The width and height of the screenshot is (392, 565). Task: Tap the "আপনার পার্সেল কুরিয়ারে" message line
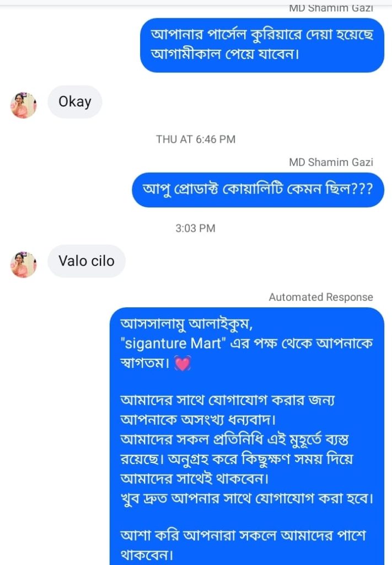pos(262,35)
